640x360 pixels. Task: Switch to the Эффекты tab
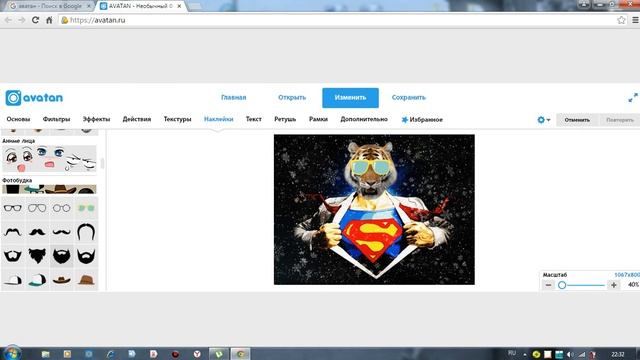pos(96,119)
